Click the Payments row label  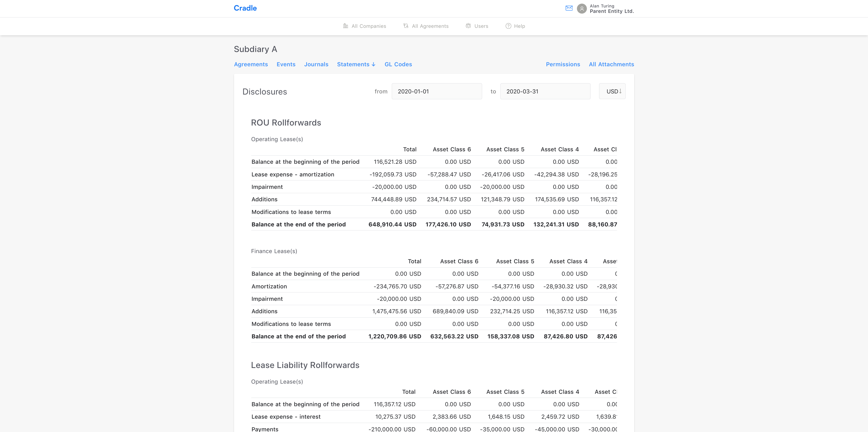click(x=265, y=429)
